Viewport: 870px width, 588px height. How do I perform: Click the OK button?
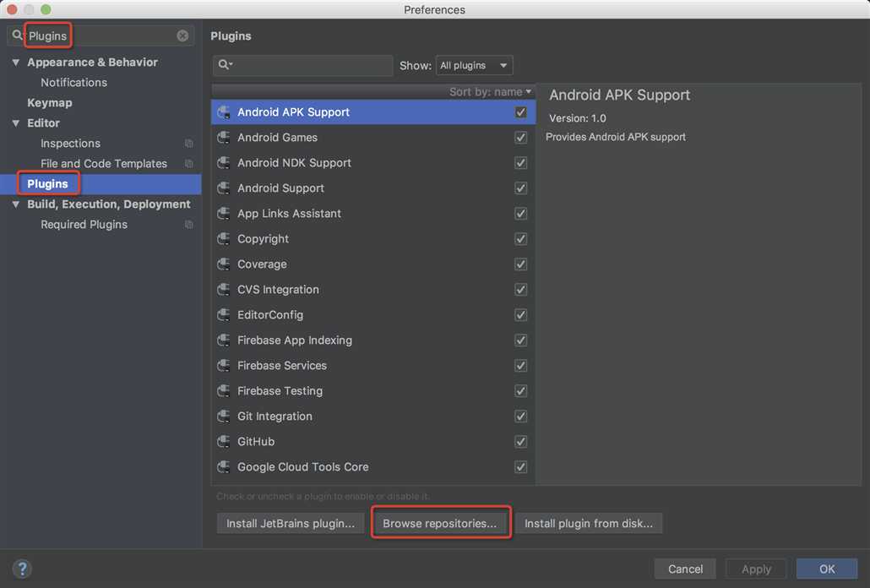coord(827,569)
